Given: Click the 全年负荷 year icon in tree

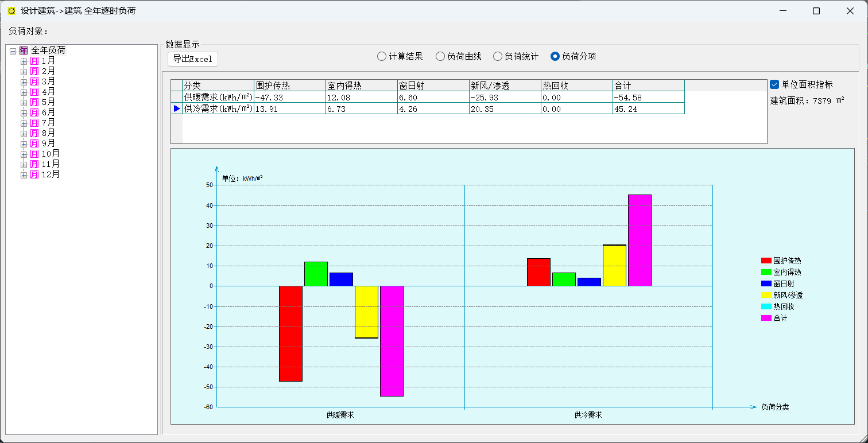Looking at the screenshot, I should pyautogui.click(x=24, y=50).
